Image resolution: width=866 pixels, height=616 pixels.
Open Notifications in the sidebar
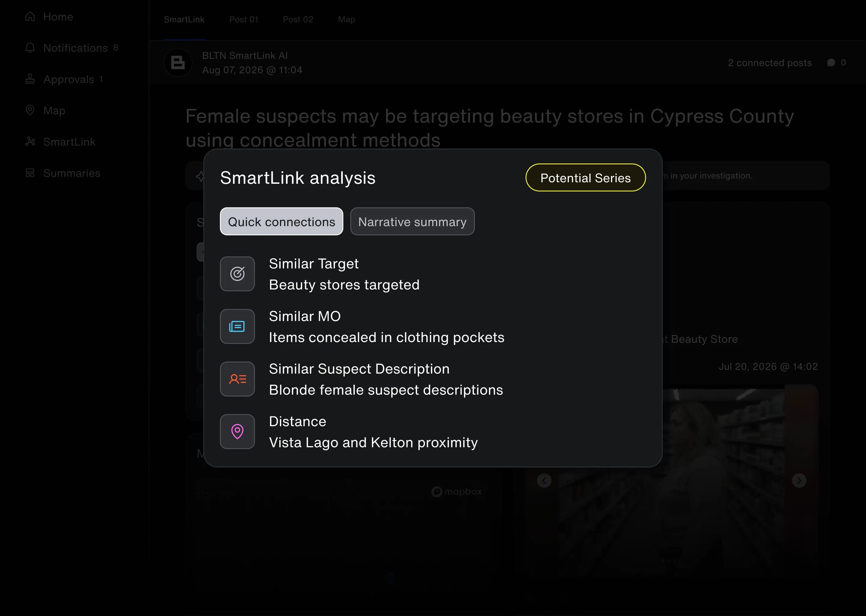click(x=72, y=48)
